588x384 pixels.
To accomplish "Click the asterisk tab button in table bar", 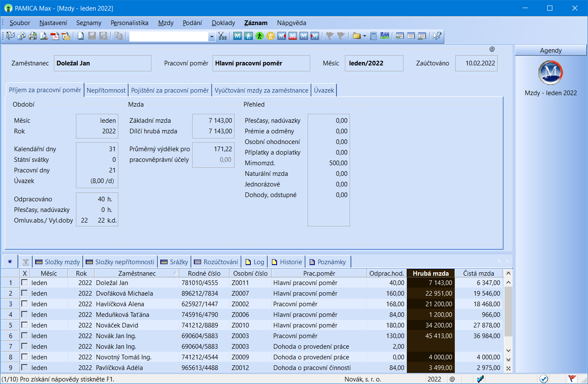I will click(10, 262).
